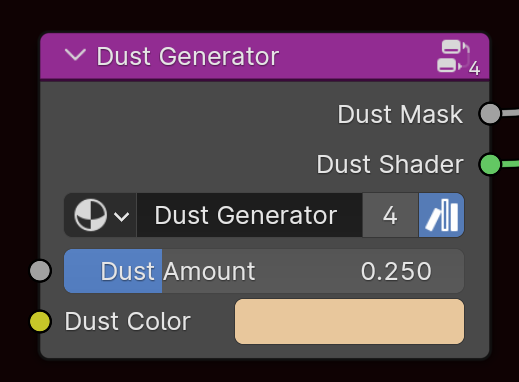Expand the small arrow beside browse icon
This screenshot has height=382, width=519.
coord(122,216)
